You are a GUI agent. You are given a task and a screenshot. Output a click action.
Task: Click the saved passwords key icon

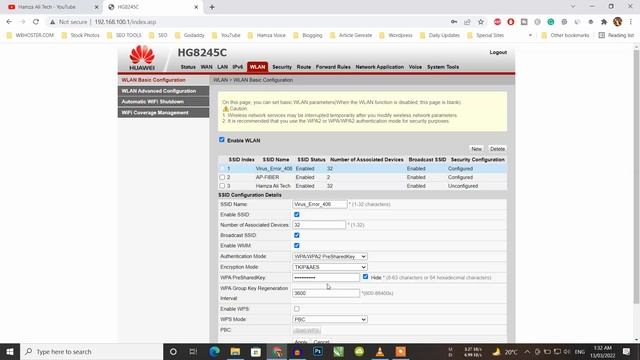454,22
